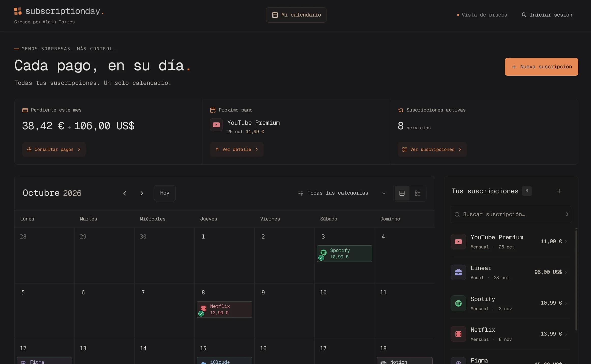Click the plus icon beside Tus suscripciones

point(559,191)
